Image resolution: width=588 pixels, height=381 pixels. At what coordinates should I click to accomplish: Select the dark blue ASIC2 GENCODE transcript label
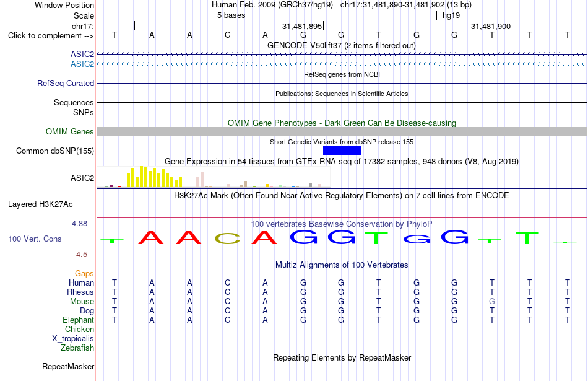(x=82, y=54)
